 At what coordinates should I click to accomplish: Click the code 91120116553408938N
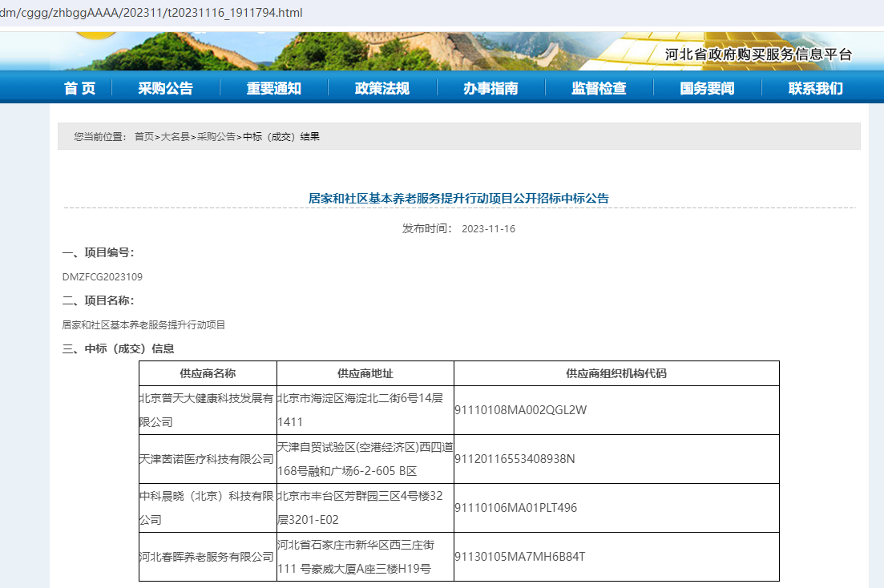tap(515, 459)
